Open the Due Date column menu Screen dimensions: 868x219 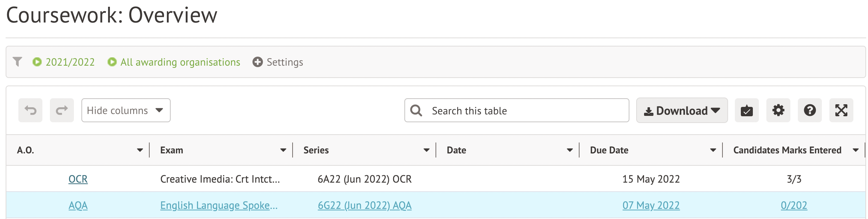tap(713, 150)
